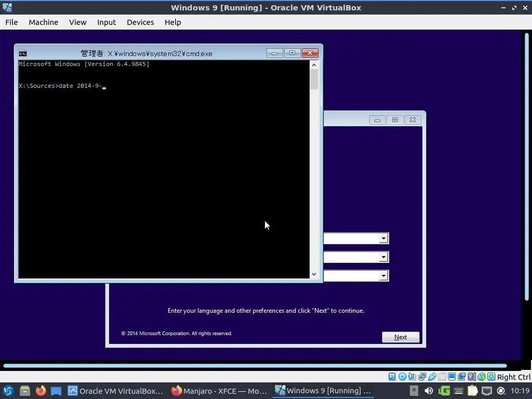Expand the first dropdown in Windows Setup
Screen dimensions: 532x399
point(383,238)
